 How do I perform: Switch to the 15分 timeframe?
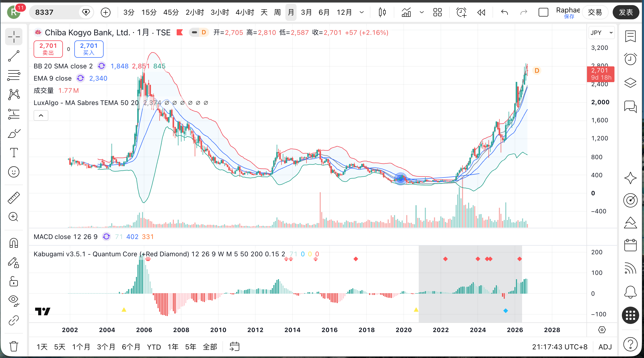pyautogui.click(x=149, y=12)
